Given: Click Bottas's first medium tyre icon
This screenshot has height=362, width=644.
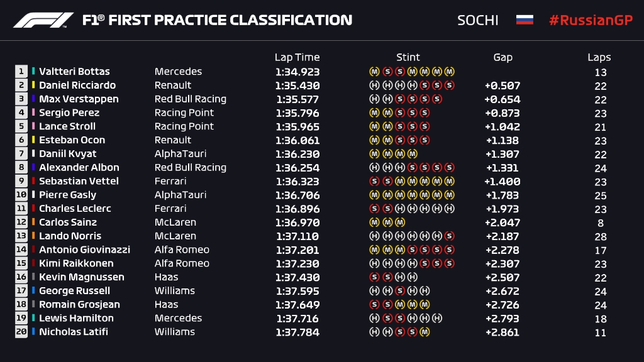Looking at the screenshot, I should [x=374, y=72].
